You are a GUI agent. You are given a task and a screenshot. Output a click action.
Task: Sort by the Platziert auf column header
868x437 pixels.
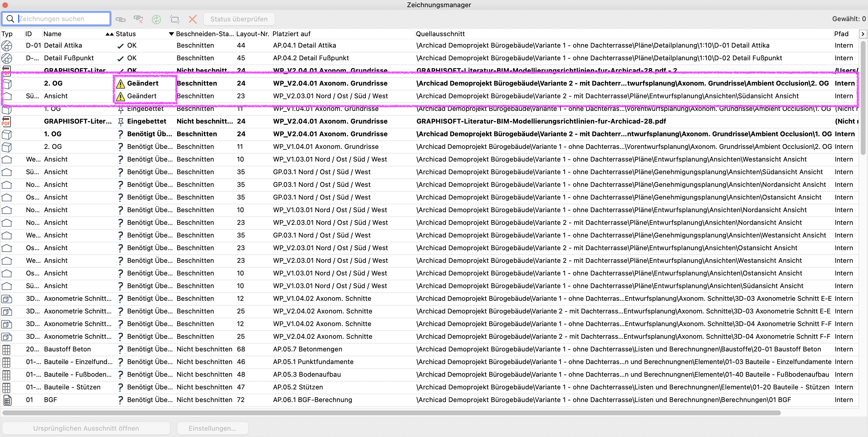pyautogui.click(x=291, y=34)
